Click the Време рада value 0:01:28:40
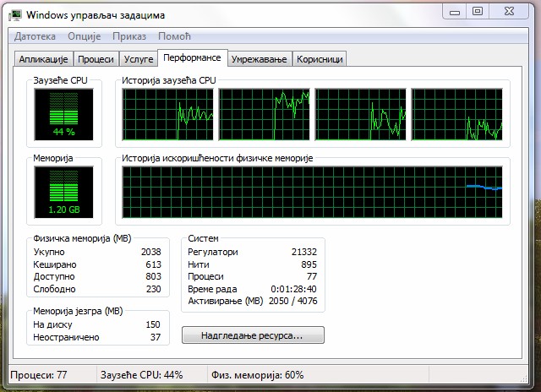The image size is (541, 392). tap(293, 289)
